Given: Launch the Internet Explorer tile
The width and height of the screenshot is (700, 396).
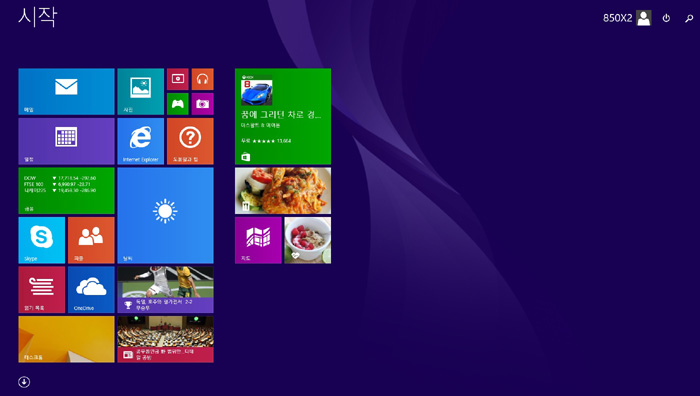Looking at the screenshot, I should tap(141, 141).
